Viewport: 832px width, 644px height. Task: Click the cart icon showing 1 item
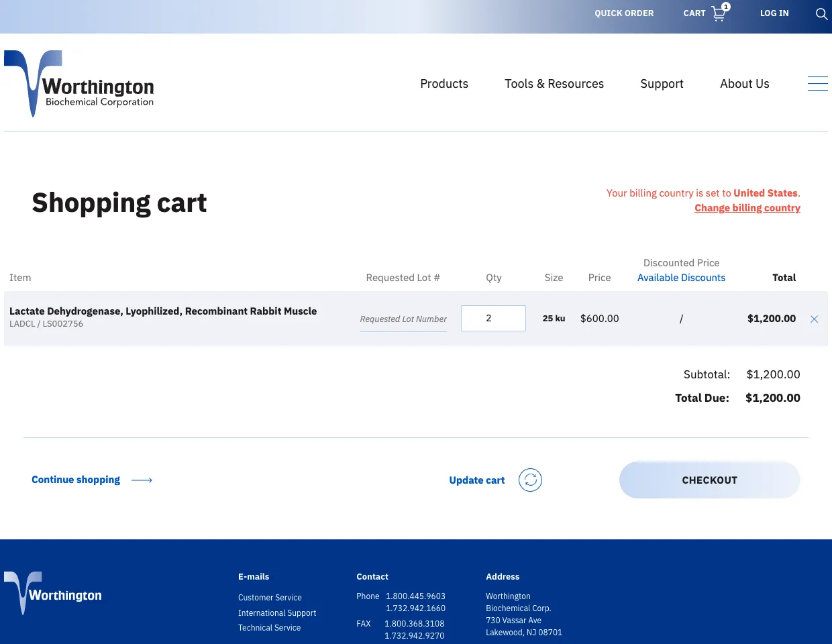pos(717,13)
